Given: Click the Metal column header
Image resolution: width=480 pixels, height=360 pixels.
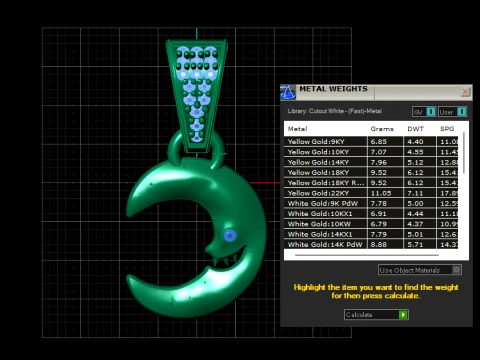Looking at the screenshot, I should click(297, 129).
